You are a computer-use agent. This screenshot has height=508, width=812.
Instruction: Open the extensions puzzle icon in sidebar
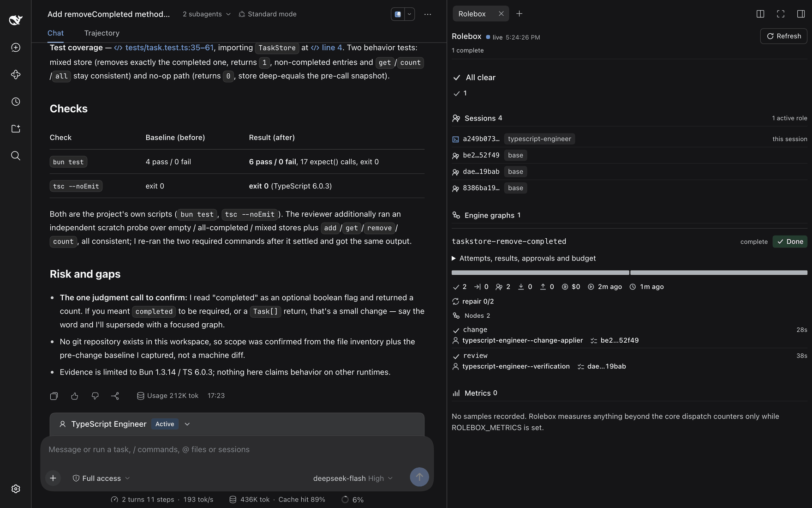(16, 74)
